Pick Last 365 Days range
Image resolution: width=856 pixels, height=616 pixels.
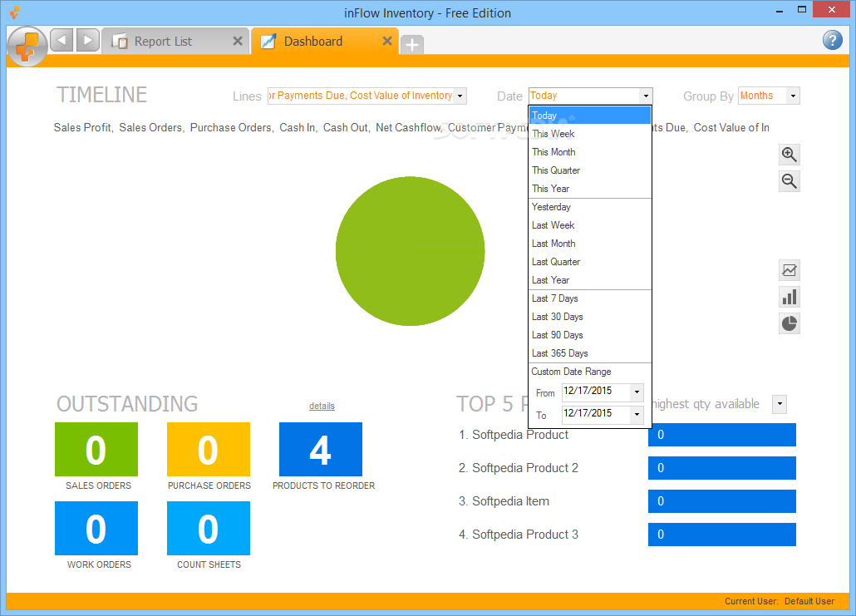(x=589, y=353)
